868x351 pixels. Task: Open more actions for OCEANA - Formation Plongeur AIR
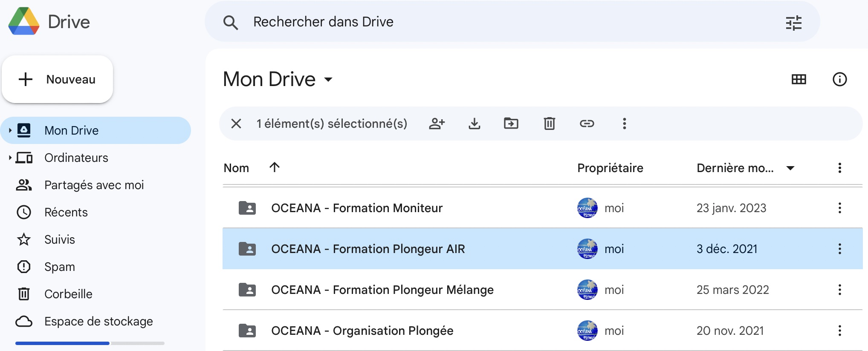(840, 249)
